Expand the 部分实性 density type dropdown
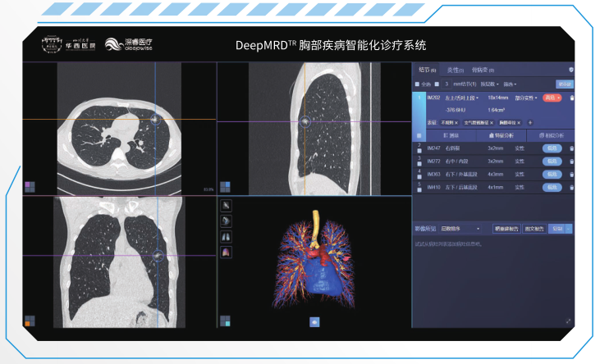This screenshot has height=364, width=600. click(526, 98)
